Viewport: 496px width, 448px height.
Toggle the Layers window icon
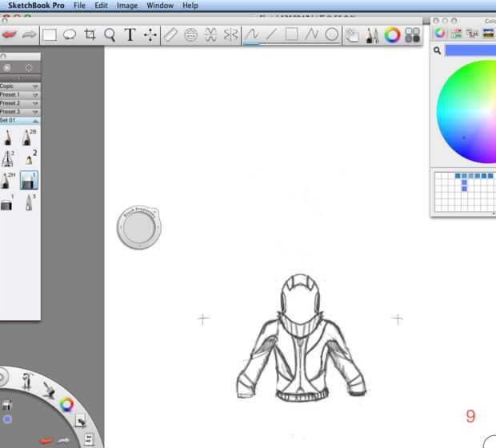pos(352,35)
